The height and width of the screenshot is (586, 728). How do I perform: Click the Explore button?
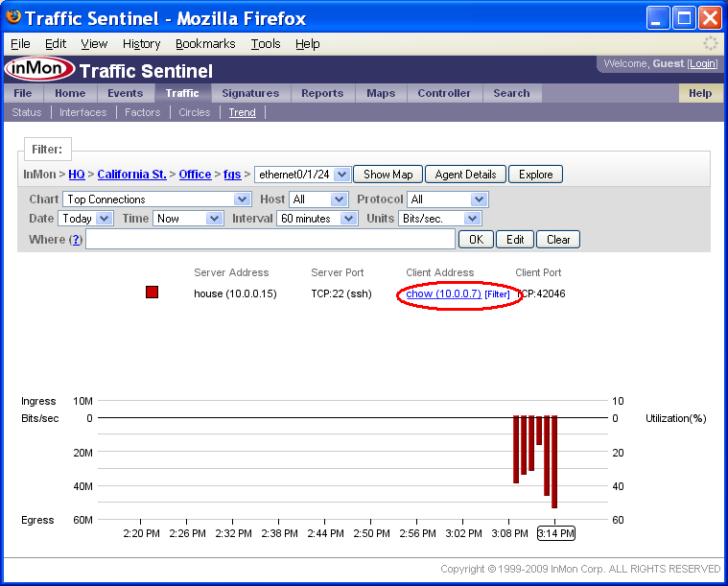536,175
